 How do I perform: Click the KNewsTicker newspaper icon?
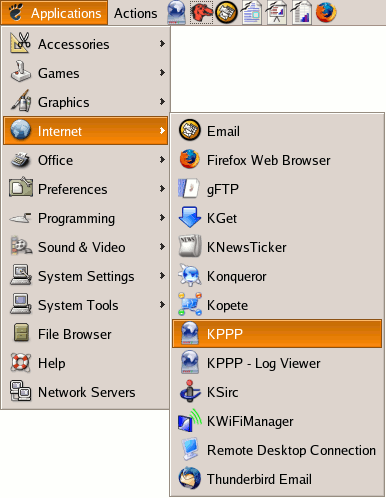(190, 246)
